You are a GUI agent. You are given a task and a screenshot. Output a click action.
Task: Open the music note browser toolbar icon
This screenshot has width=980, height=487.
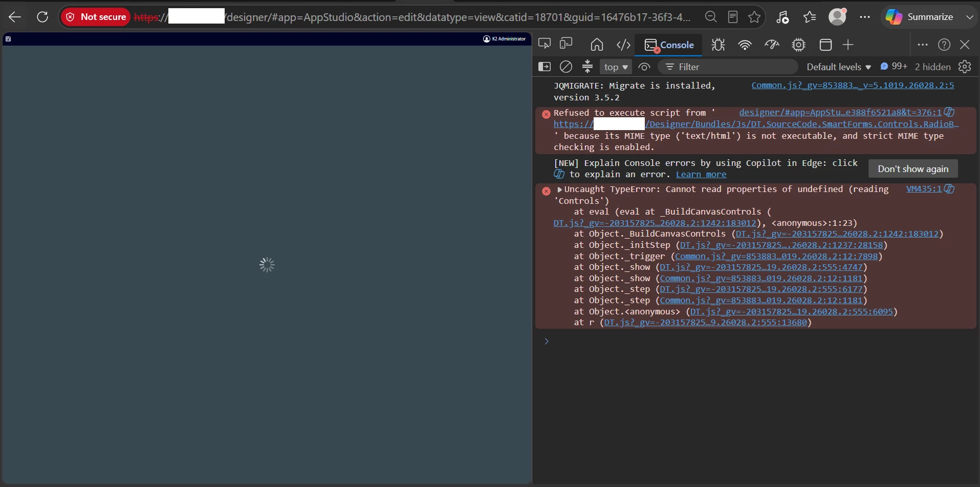[x=782, y=17]
